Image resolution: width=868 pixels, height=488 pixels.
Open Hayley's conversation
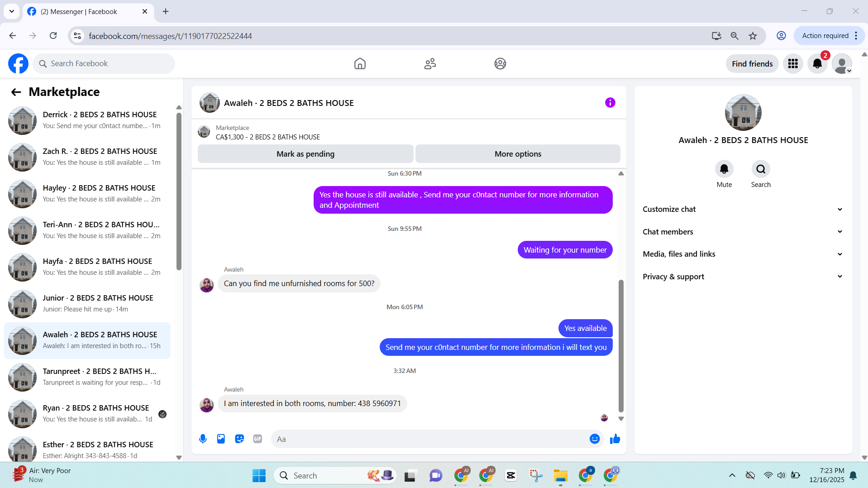point(87,194)
